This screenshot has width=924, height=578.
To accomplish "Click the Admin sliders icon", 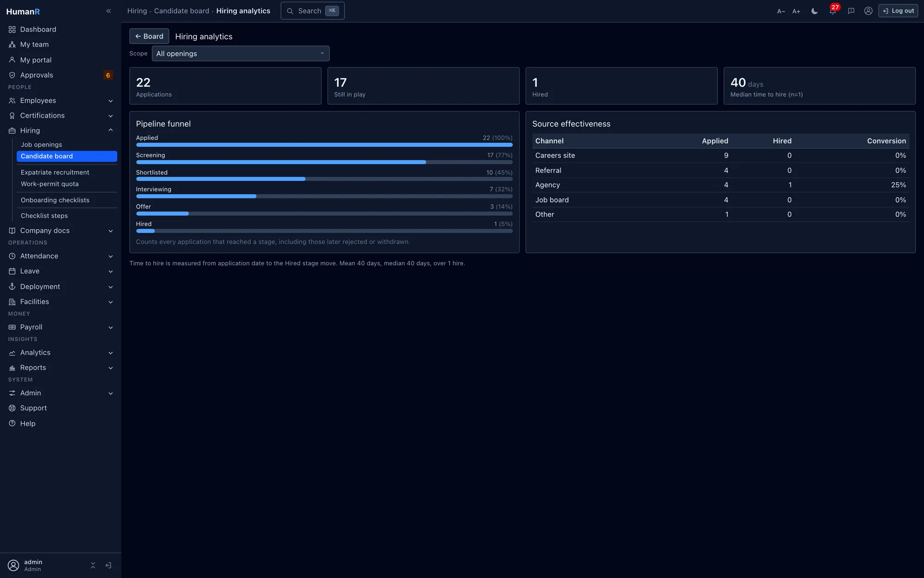I will click(12, 393).
